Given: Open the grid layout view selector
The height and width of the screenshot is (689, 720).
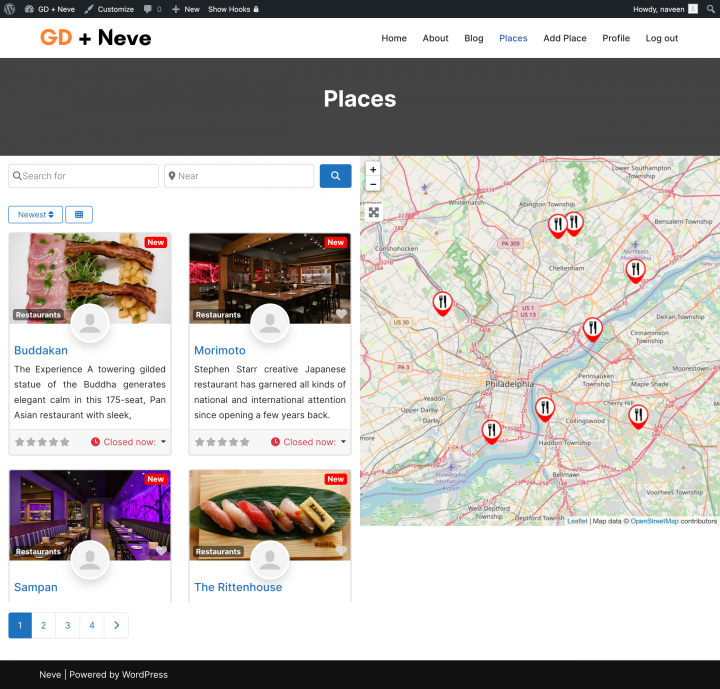Looking at the screenshot, I should pyautogui.click(x=79, y=215).
